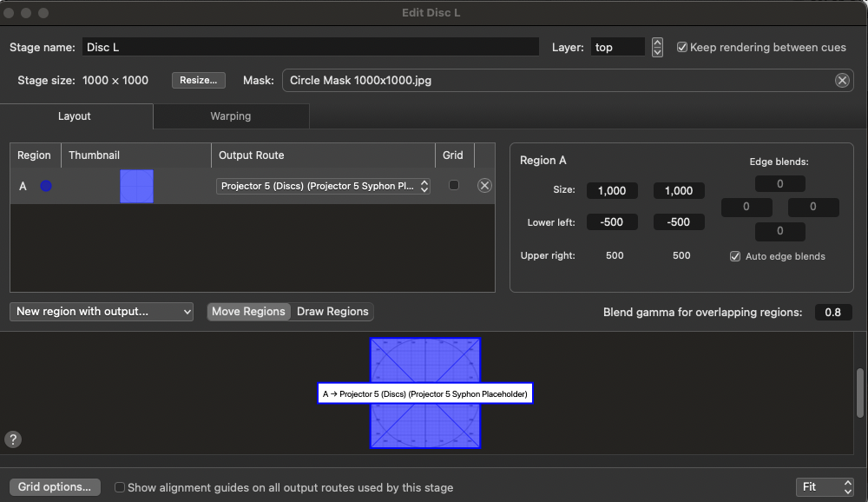
Task: Click the Blend gamma value field
Action: [x=832, y=313]
